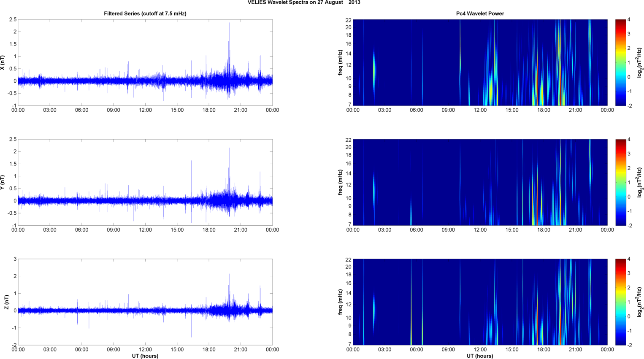Click inside the Z (nT) filtered series plot
Screen dimensions: 644x359
coord(145,302)
